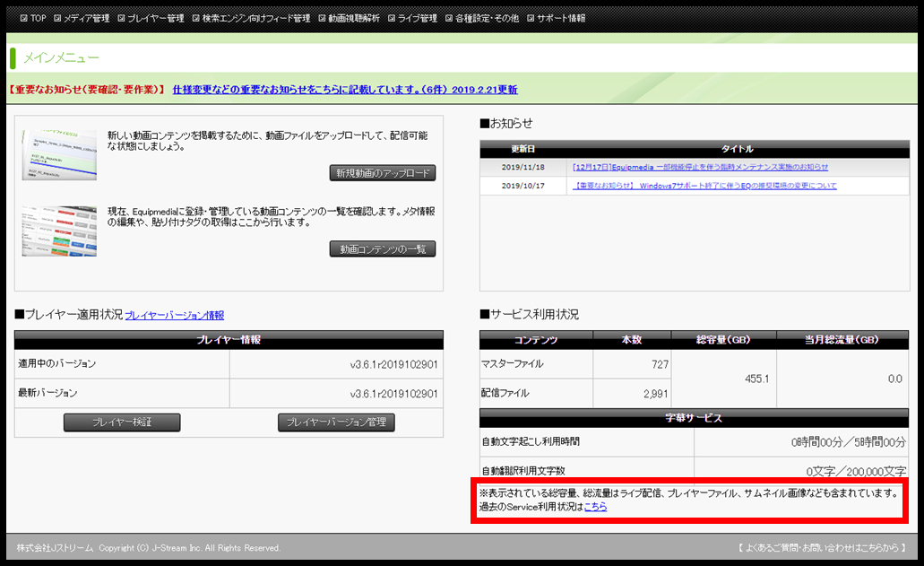Click the 2019/10/17 date cell
The width and height of the screenshot is (924, 566).
522,186
